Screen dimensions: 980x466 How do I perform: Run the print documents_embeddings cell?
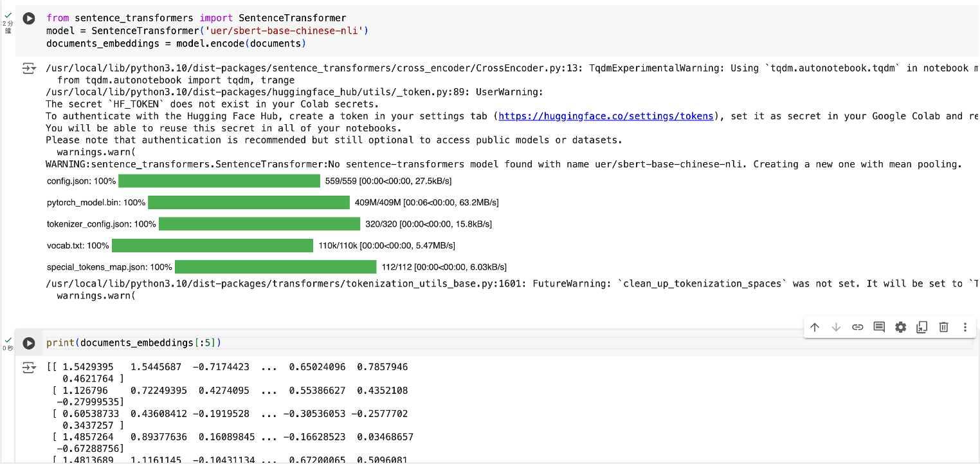(x=29, y=343)
